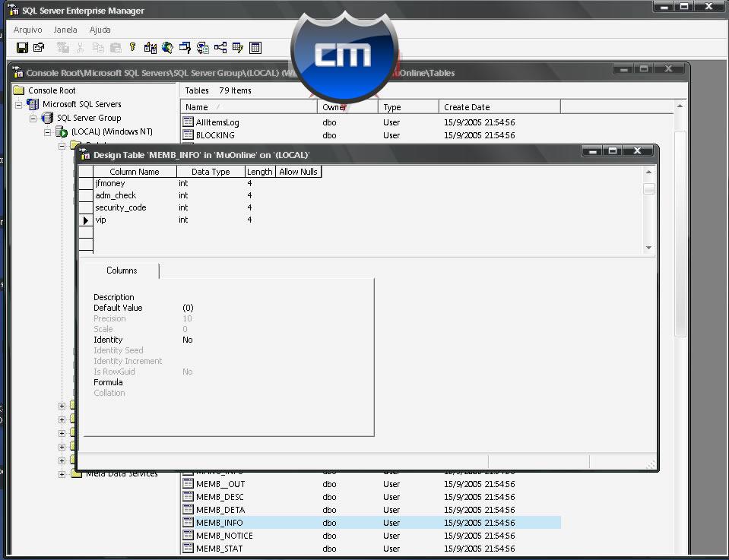Click Tables list scroll up arrow
Viewport: 729px width, 560px height.
pos(680,106)
